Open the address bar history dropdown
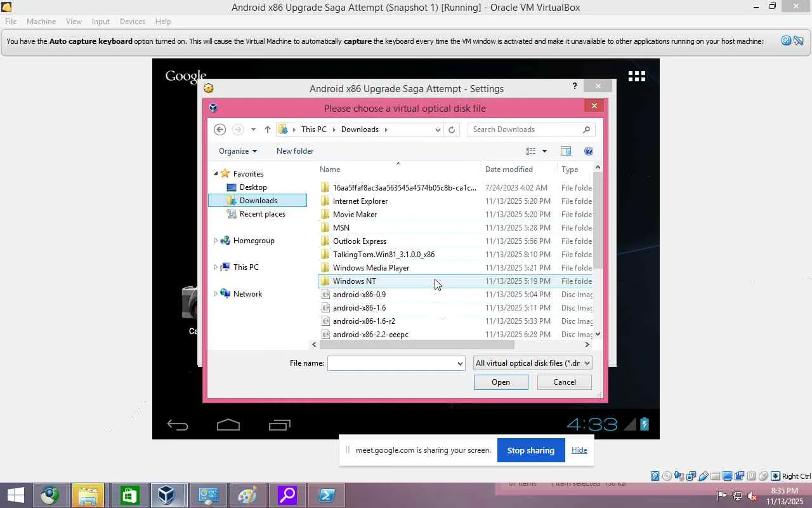 coord(438,130)
